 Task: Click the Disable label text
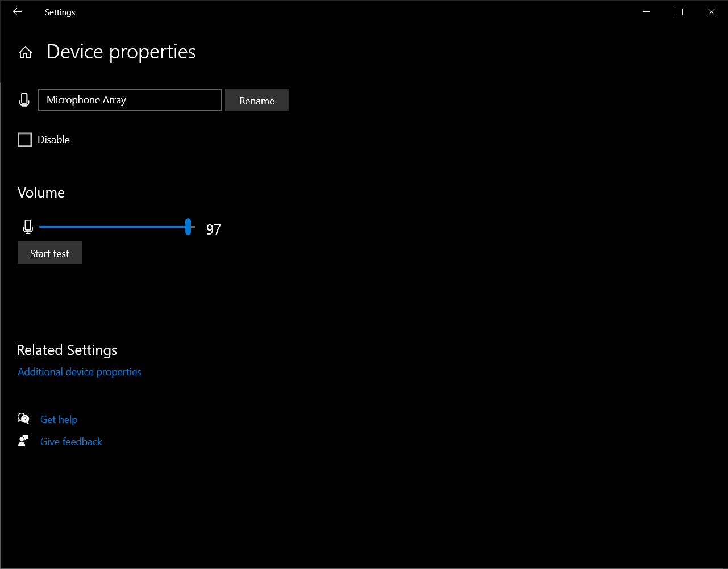pyautogui.click(x=53, y=140)
